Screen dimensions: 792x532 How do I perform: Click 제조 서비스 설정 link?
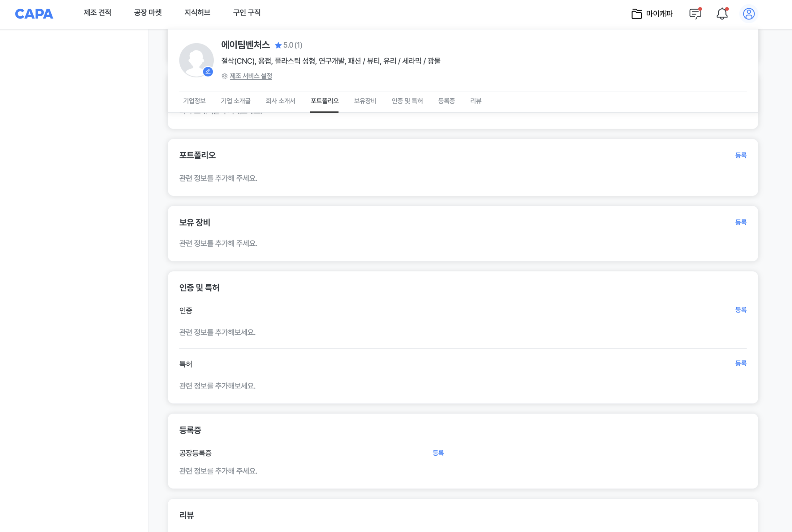[x=251, y=76]
